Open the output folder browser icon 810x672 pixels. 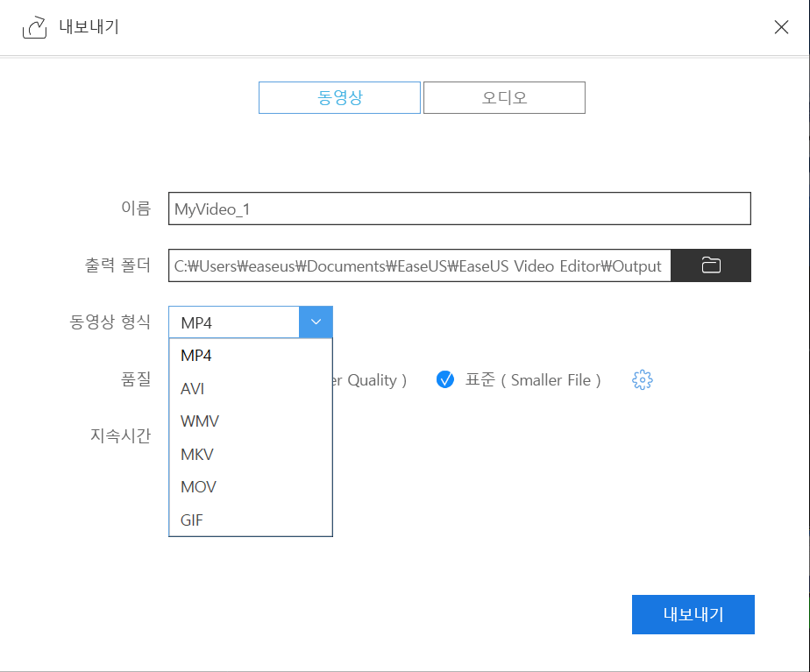(711, 265)
